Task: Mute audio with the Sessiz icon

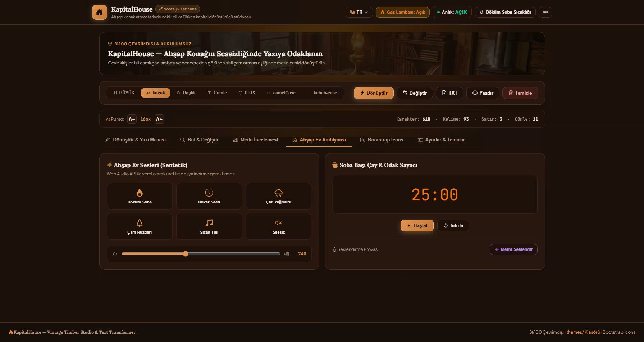Action: [x=278, y=226]
